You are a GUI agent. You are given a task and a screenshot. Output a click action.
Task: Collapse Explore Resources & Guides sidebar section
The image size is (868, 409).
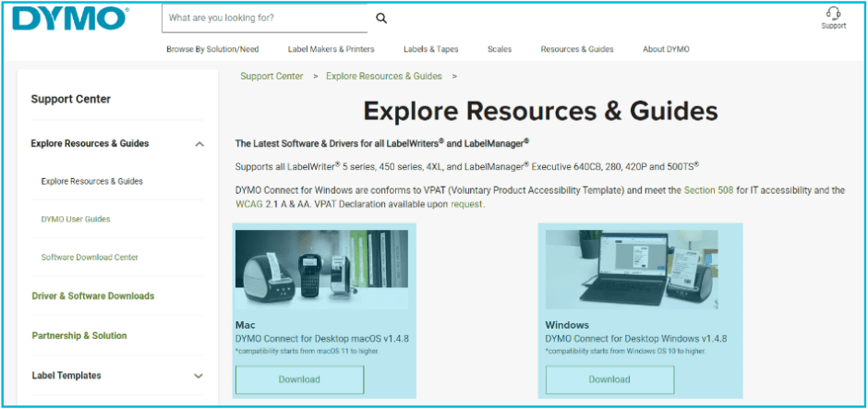(x=199, y=144)
